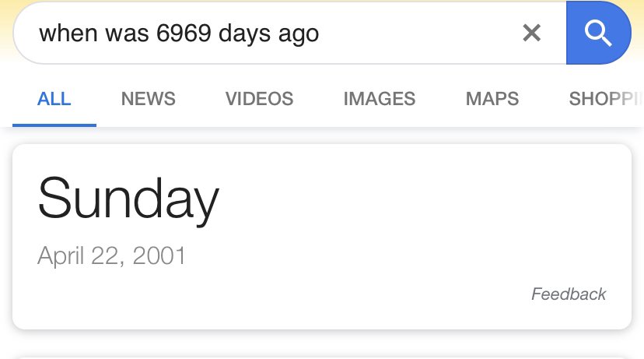
Task: Open the VIDEOS results tab
Action: pyautogui.click(x=259, y=99)
